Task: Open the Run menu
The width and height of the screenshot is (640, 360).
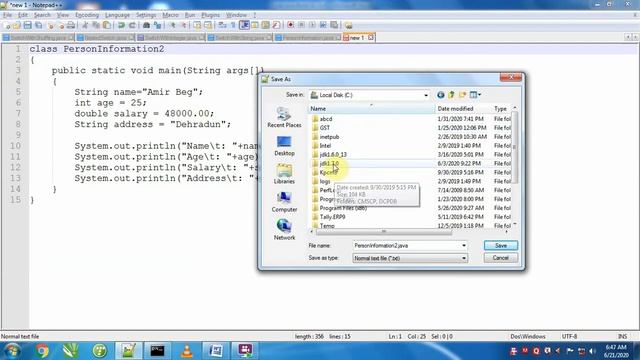Action: click(x=190, y=15)
